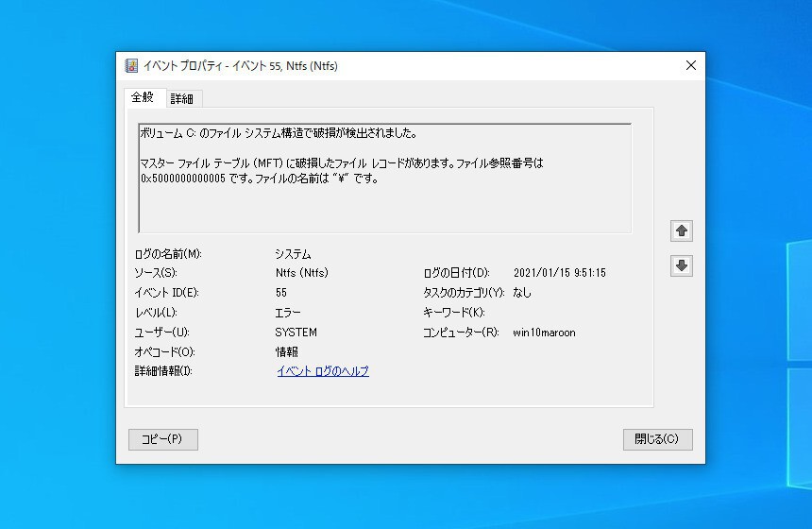Image resolution: width=812 pixels, height=529 pixels.
Task: Click the オペコード value 情報
Action: (x=286, y=351)
